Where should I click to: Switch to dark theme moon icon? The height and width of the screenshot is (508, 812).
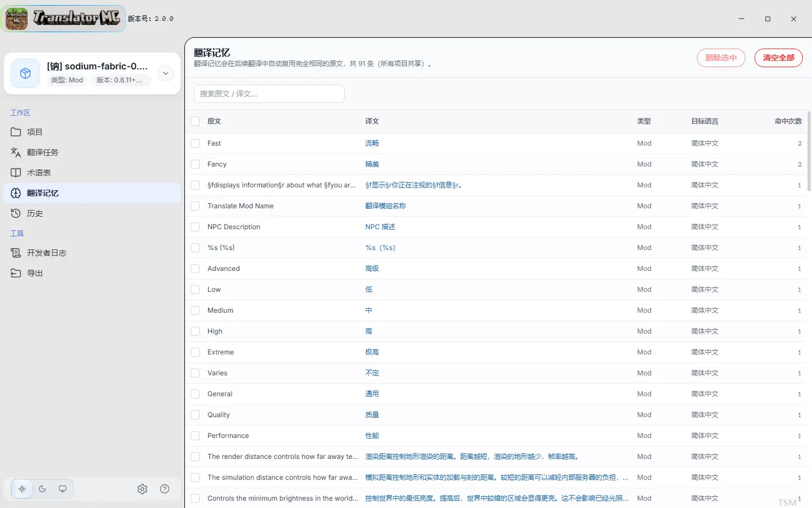(x=42, y=489)
